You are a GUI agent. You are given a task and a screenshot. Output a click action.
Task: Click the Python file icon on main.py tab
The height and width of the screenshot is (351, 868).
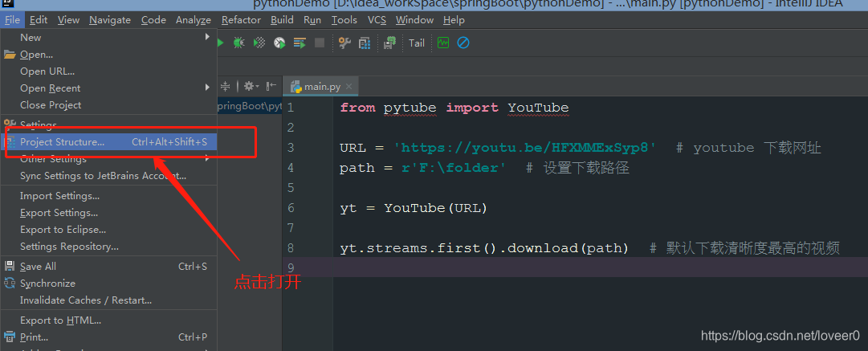point(296,87)
